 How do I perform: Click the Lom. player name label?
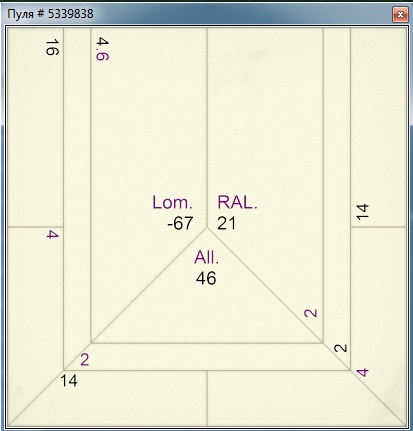172,202
